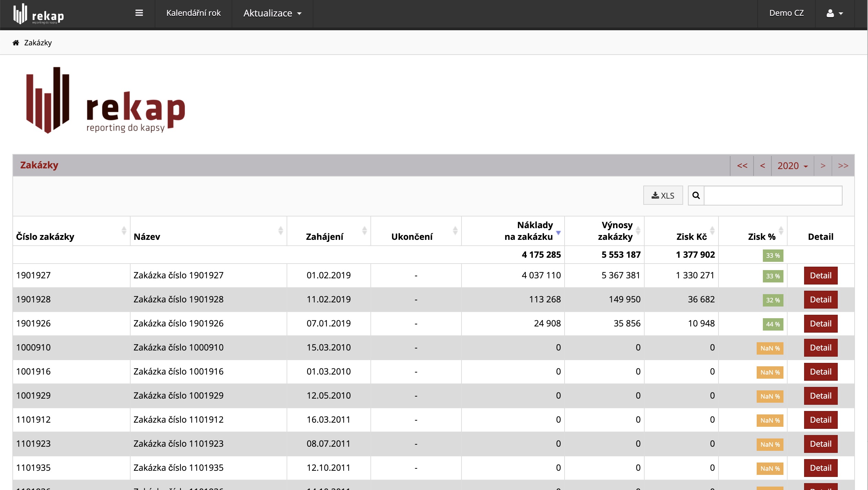The width and height of the screenshot is (868, 490).
Task: Click the hamburger menu icon
Action: click(139, 13)
